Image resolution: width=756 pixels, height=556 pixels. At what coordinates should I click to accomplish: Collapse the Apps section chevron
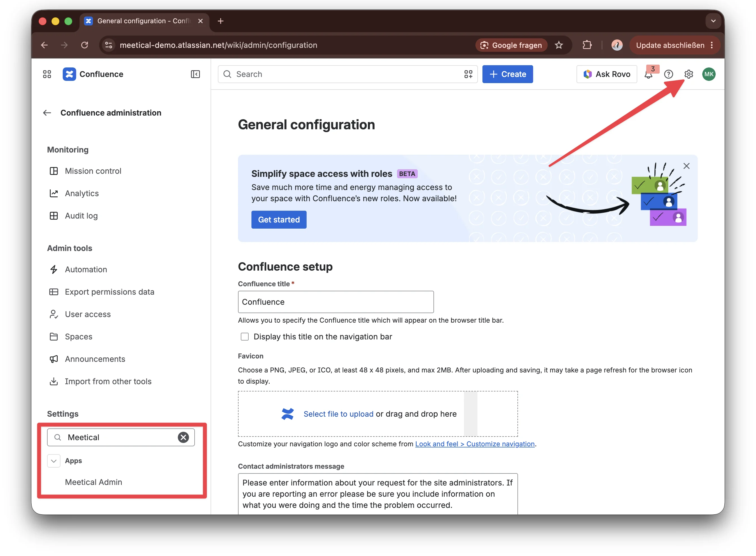coord(53,461)
